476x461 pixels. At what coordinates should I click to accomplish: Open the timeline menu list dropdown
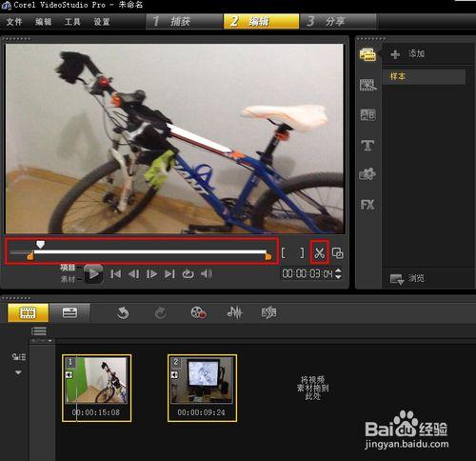pyautogui.click(x=39, y=331)
